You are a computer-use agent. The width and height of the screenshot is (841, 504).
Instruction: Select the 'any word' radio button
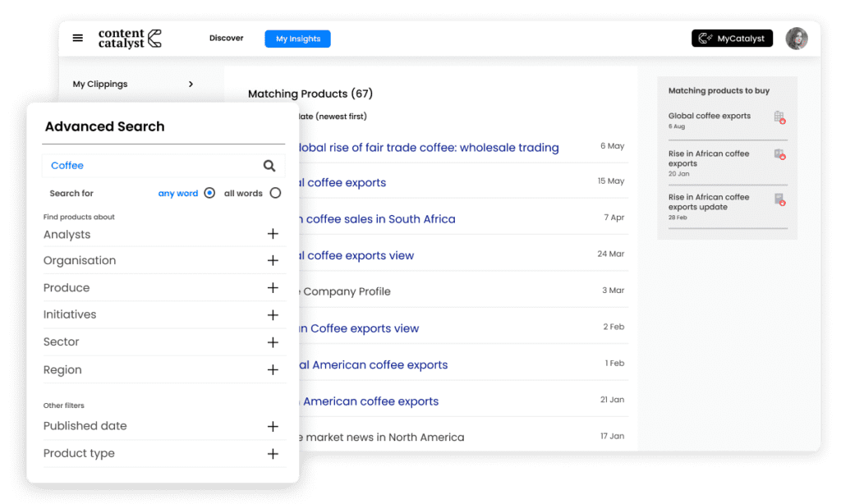pyautogui.click(x=209, y=192)
